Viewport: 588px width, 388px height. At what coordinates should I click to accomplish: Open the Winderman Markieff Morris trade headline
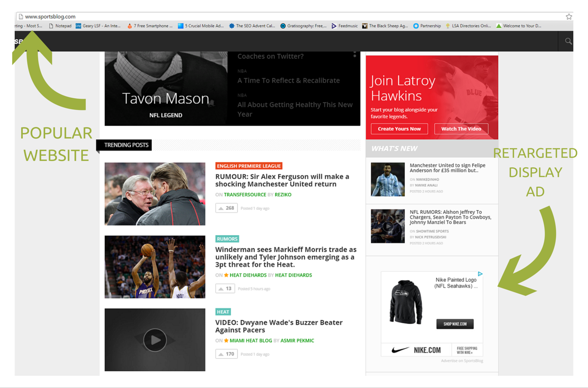(x=286, y=257)
